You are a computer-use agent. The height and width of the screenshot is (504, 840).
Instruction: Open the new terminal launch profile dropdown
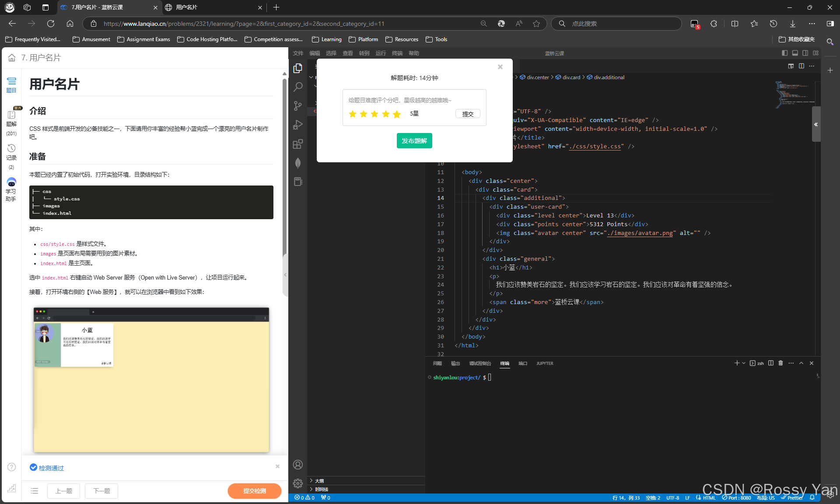pyautogui.click(x=744, y=363)
